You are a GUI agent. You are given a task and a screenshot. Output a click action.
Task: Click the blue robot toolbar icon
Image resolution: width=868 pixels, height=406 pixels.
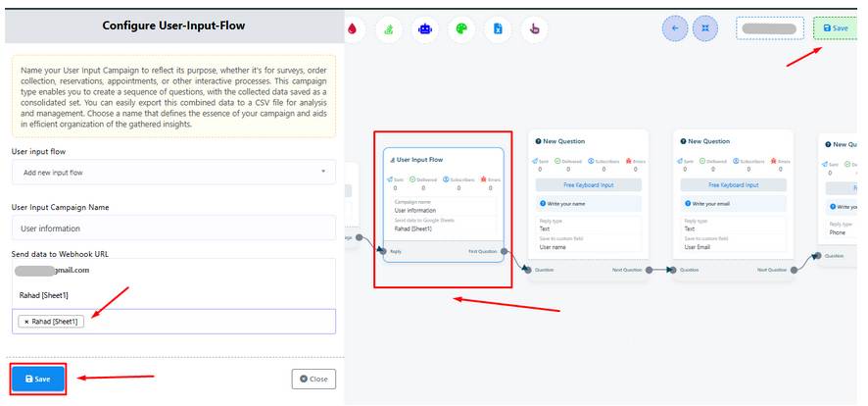coord(424,28)
